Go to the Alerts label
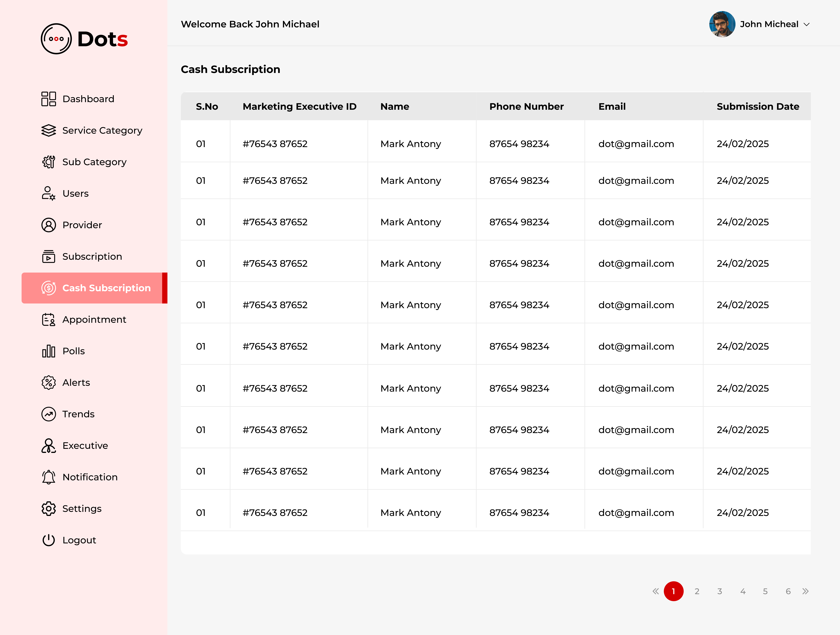 point(76,383)
